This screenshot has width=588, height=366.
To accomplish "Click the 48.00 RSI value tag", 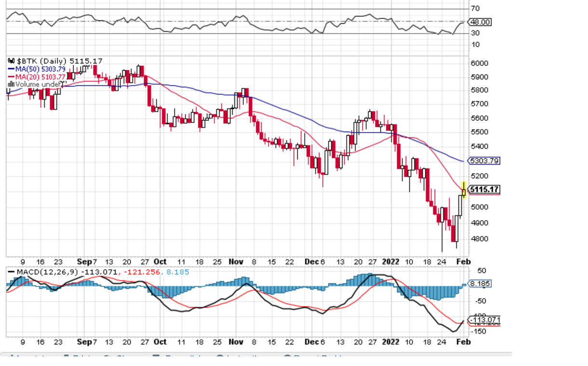I will 480,22.
